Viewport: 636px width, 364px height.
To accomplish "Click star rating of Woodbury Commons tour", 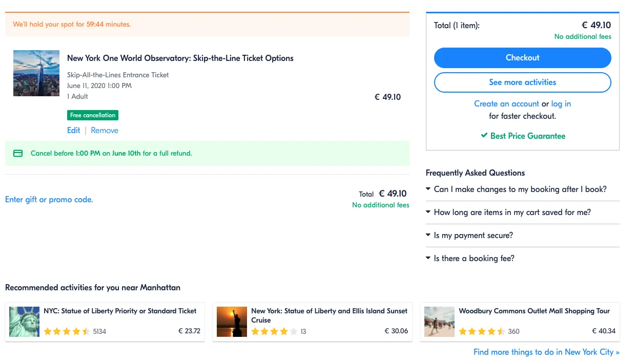I will pyautogui.click(x=482, y=331).
